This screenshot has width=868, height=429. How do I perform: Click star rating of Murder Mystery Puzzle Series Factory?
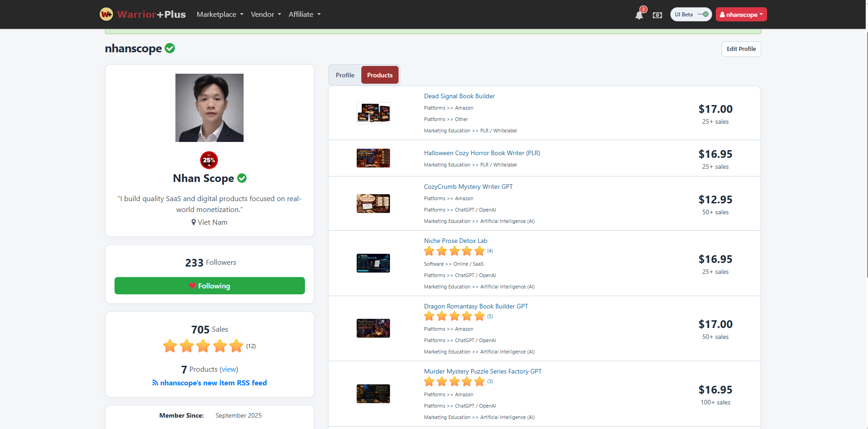click(x=454, y=382)
